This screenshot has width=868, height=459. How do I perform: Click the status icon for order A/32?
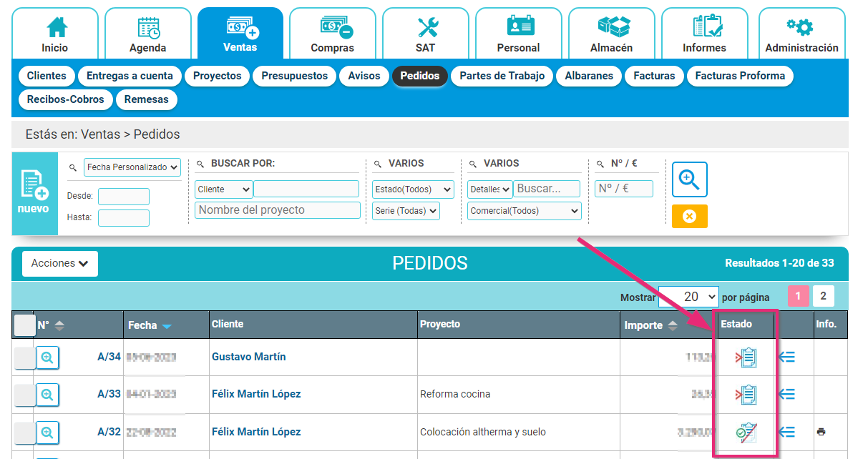[746, 432]
